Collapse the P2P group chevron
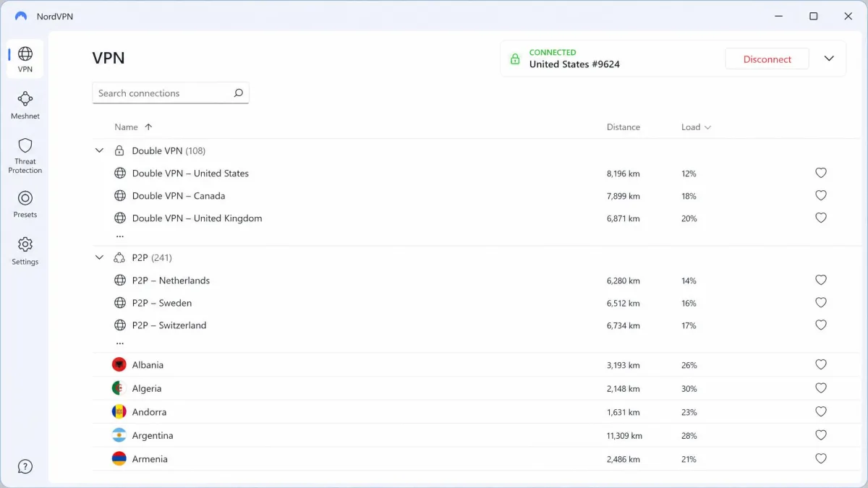This screenshot has height=488, width=868. click(99, 257)
